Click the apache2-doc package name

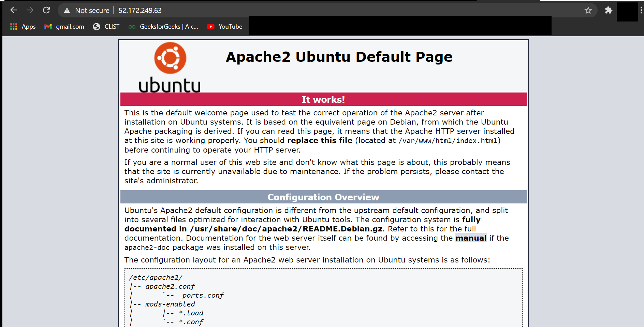pos(147,247)
